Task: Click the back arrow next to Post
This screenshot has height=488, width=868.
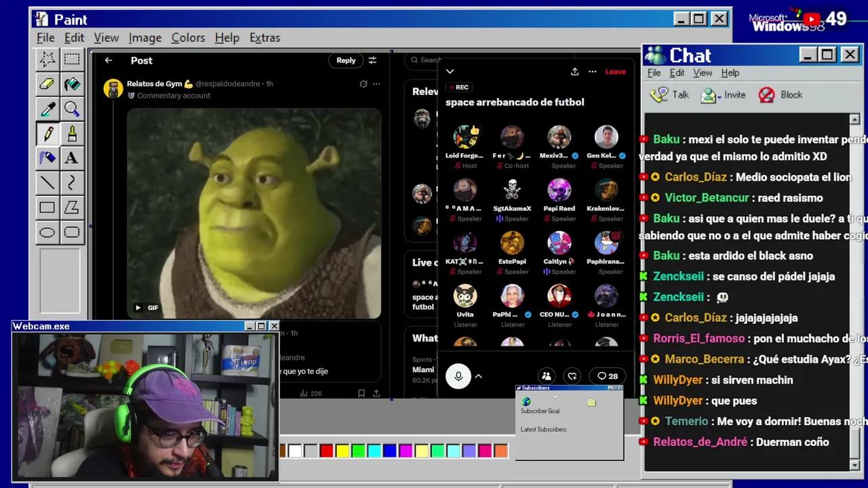Action: (x=108, y=60)
